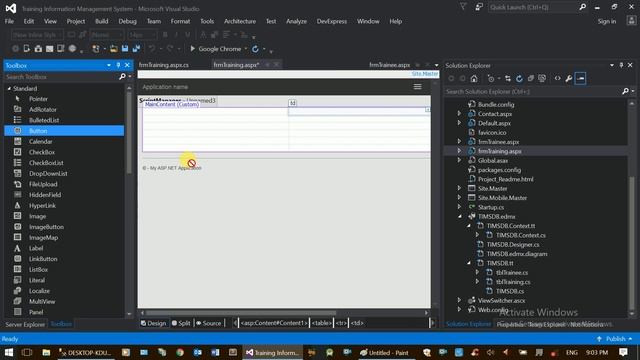This screenshot has height=360, width=640.
Task: Click the Sign in link
Action: point(607,21)
